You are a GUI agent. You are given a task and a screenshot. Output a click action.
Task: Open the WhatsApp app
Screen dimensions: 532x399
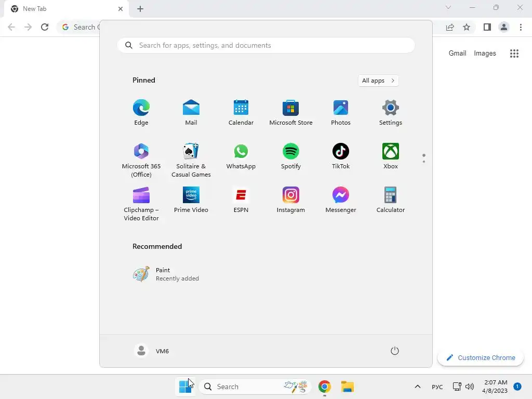(241, 156)
